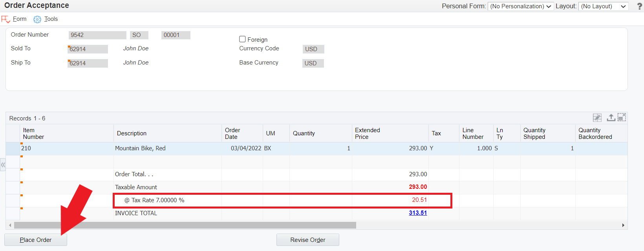Click the right scroll arrow of the grid
This screenshot has width=644, height=251.
[x=623, y=225]
